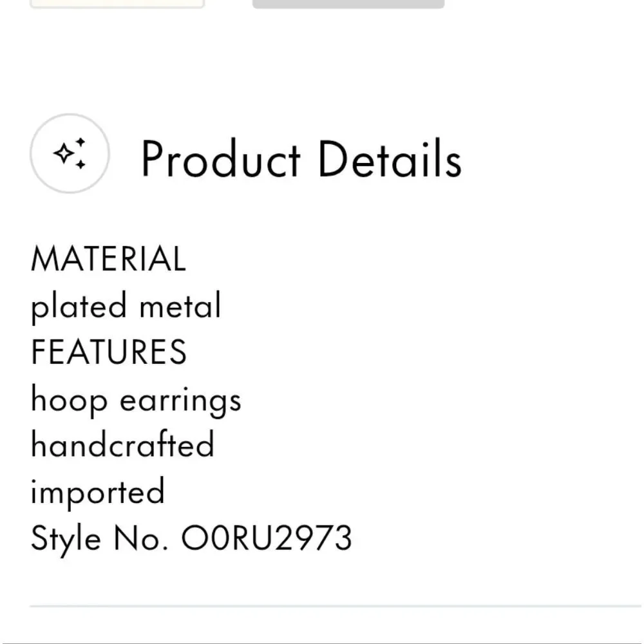This screenshot has height=644, width=644.
Task: Click the style code O0RU2973
Action: 267,538
